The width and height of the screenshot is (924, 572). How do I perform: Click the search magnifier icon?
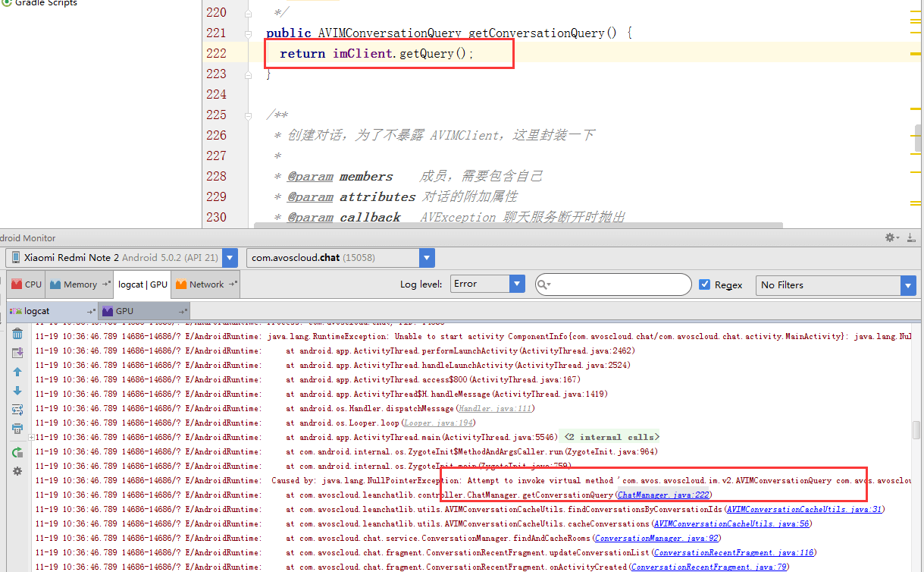pos(545,284)
